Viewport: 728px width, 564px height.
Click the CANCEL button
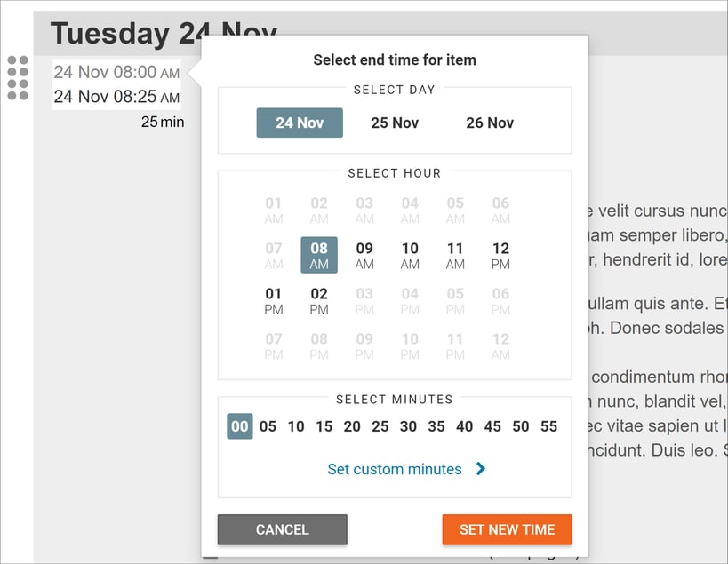coord(283,529)
